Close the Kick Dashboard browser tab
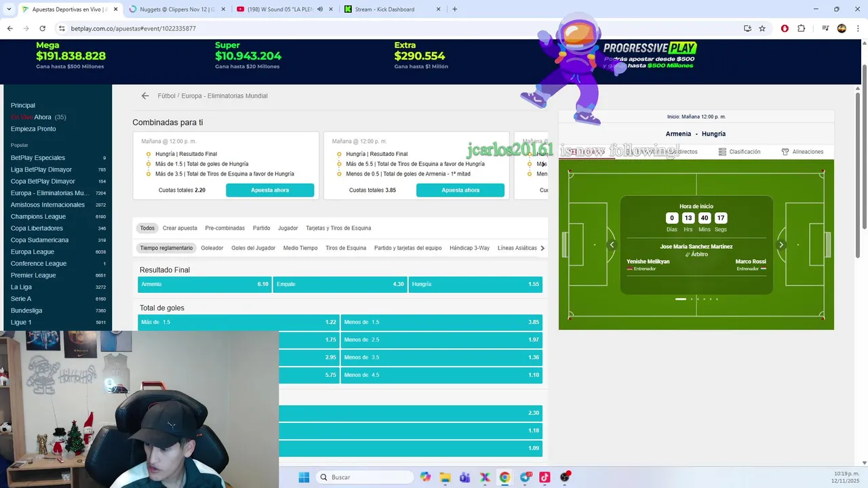The image size is (868, 488). click(x=438, y=9)
